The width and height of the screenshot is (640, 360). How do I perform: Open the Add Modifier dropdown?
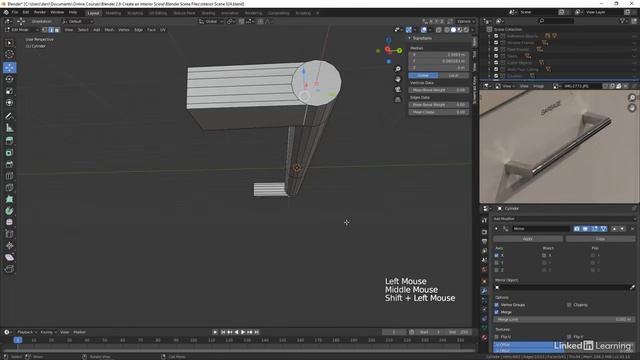564,219
